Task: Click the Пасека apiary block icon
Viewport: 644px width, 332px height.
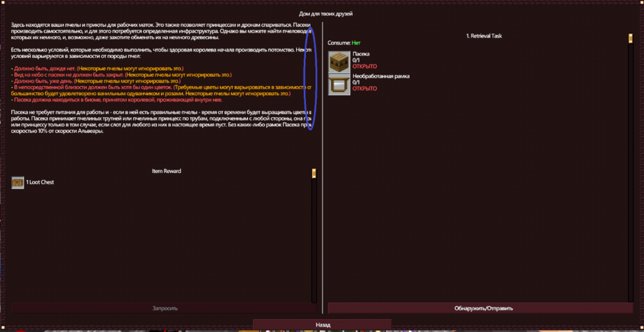Action: (339, 60)
